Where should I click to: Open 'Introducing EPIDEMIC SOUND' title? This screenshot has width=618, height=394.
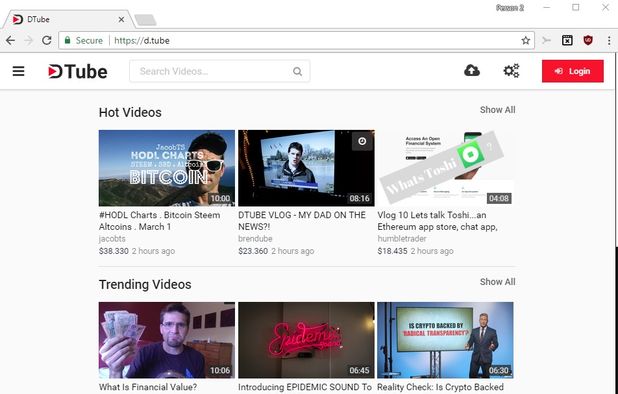(x=305, y=387)
